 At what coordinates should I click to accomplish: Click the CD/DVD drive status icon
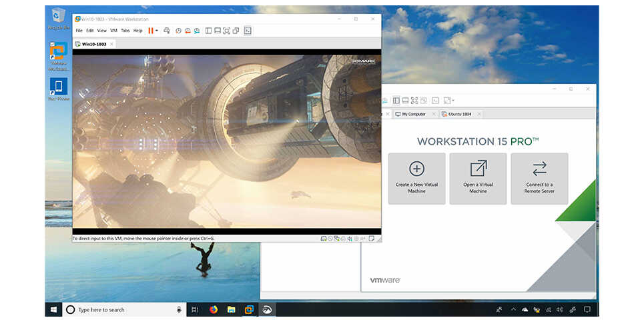pos(330,238)
